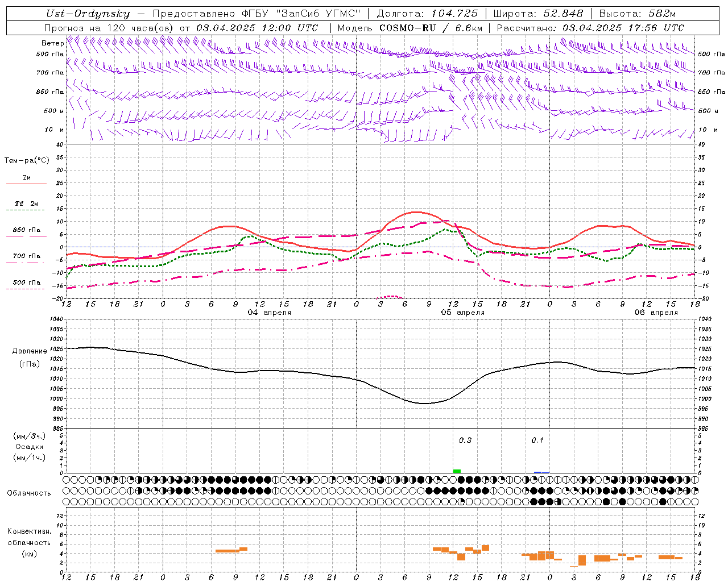Click the 'Модель COSMO-RU / 6.6км' label
The height and width of the screenshot is (582, 728).
410,28
